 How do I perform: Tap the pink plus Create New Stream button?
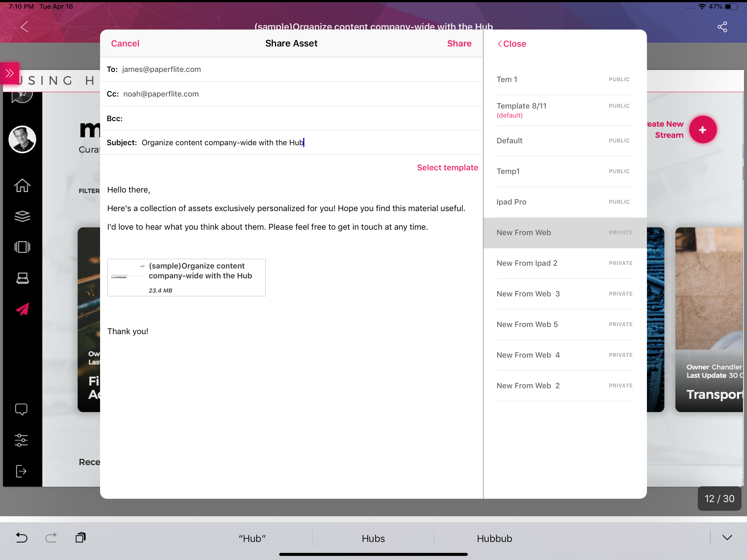click(703, 130)
